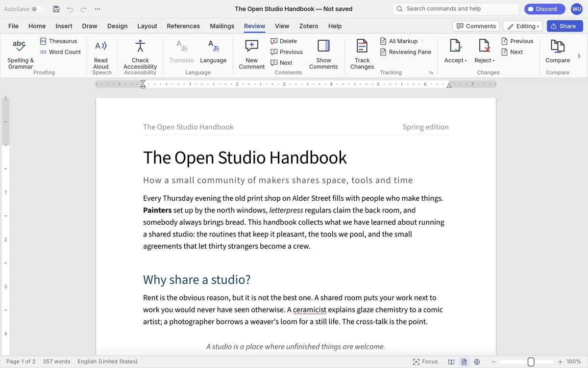
Task: Switch to the References tab
Action: [x=183, y=26]
